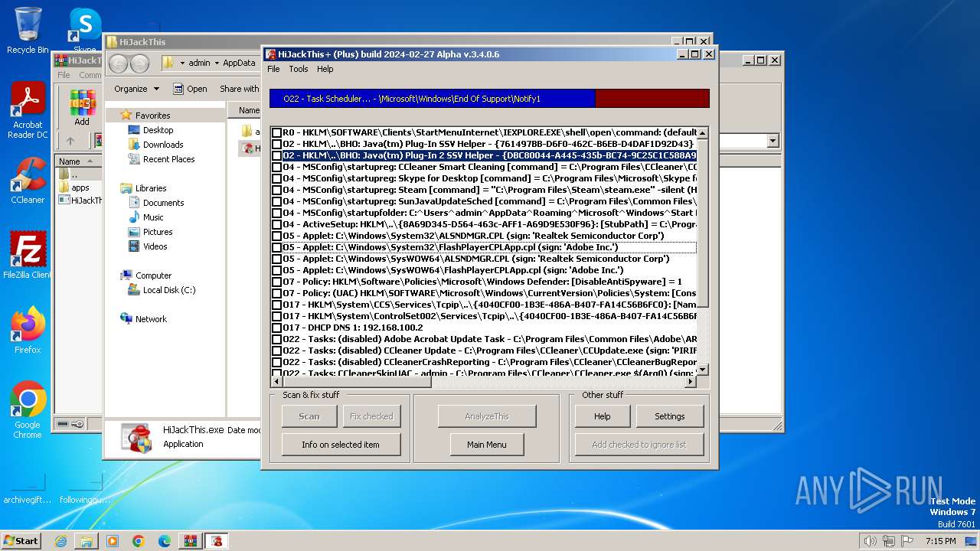This screenshot has height=551, width=980.
Task: Check O7 DisableAntiSpyware policy checkbox
Action: (x=276, y=282)
